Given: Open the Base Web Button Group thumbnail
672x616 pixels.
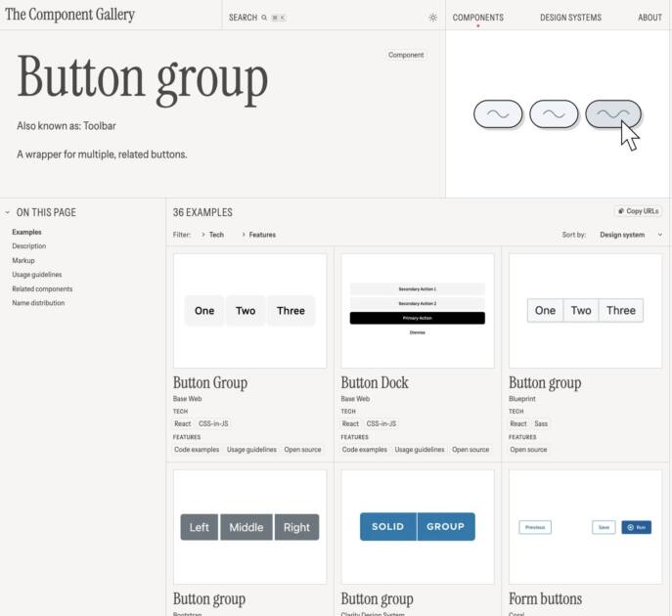Looking at the screenshot, I should pos(249,311).
